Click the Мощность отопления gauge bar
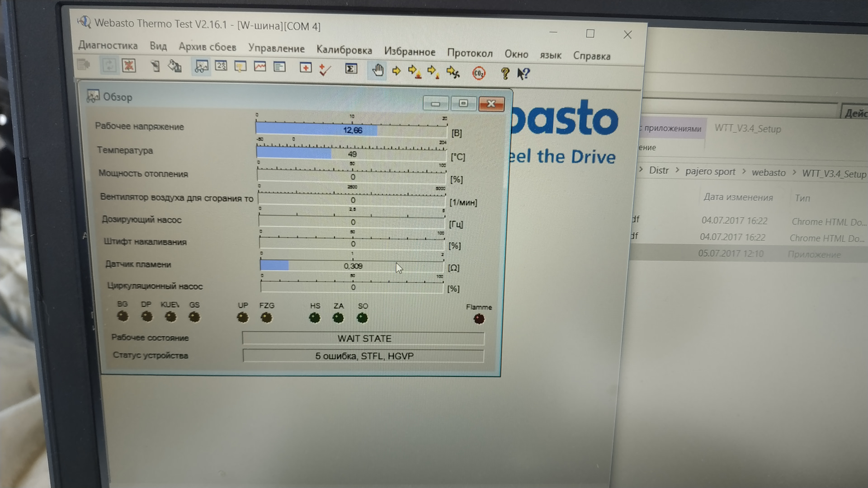Viewport: 868px width, 488px height. (x=351, y=177)
